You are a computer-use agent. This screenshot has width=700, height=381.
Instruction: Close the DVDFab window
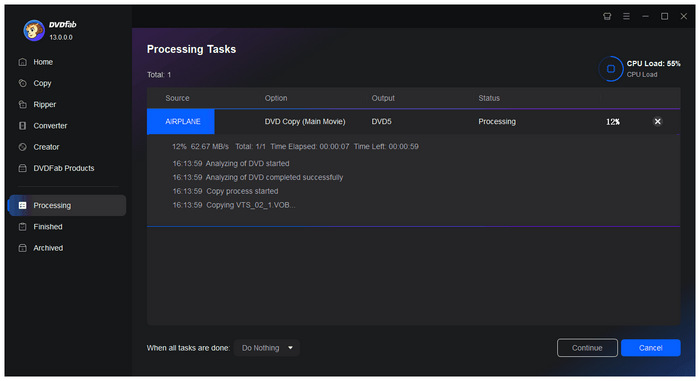pyautogui.click(x=684, y=16)
